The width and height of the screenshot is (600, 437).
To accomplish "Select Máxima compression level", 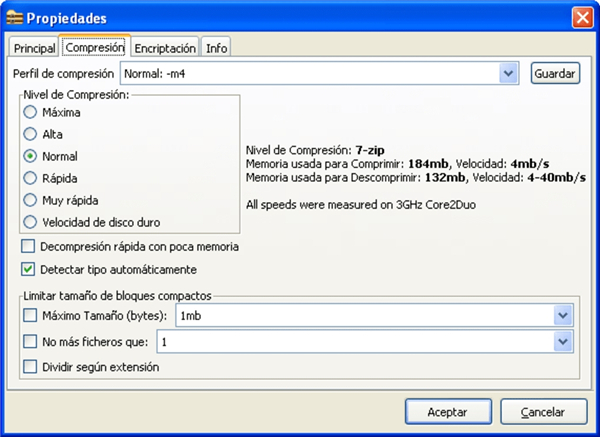I will point(30,112).
